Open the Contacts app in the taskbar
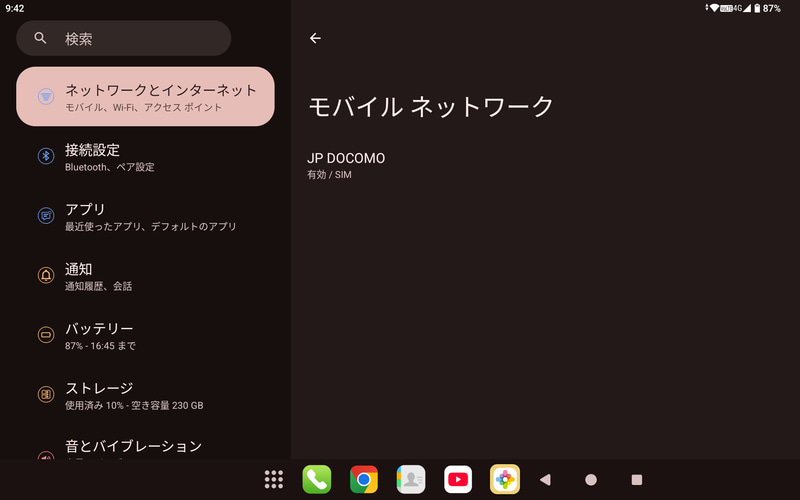This screenshot has width=800, height=500. [x=411, y=480]
